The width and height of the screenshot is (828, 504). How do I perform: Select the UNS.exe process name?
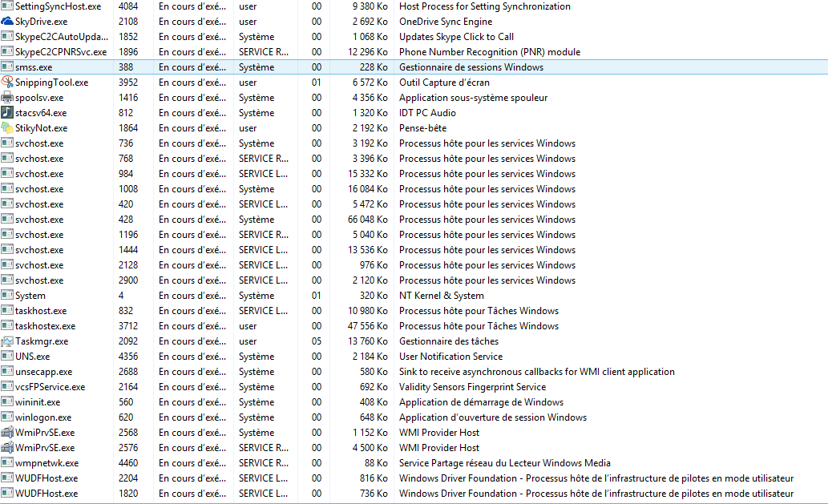pyautogui.click(x=32, y=357)
